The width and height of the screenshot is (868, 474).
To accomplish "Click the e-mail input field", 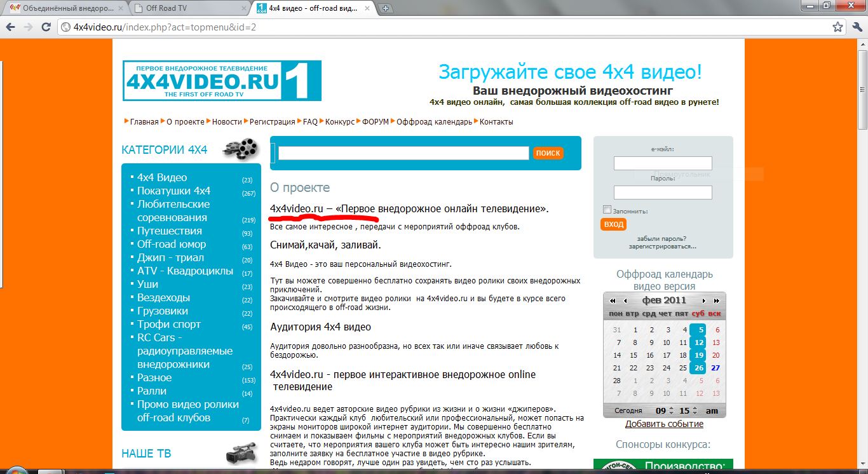I will (x=663, y=163).
